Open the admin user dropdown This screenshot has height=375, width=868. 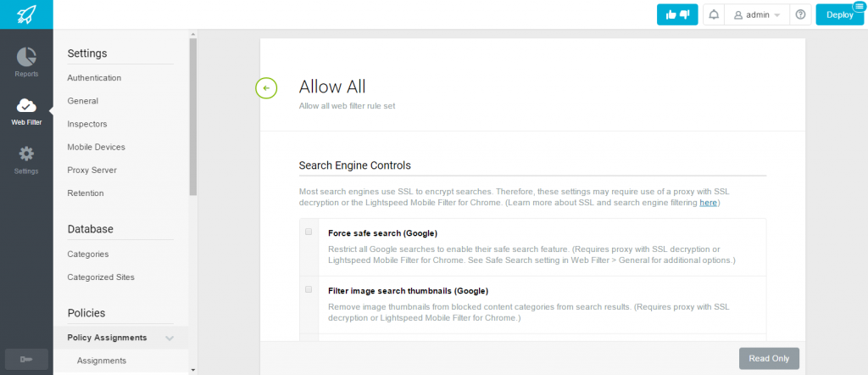pos(757,15)
